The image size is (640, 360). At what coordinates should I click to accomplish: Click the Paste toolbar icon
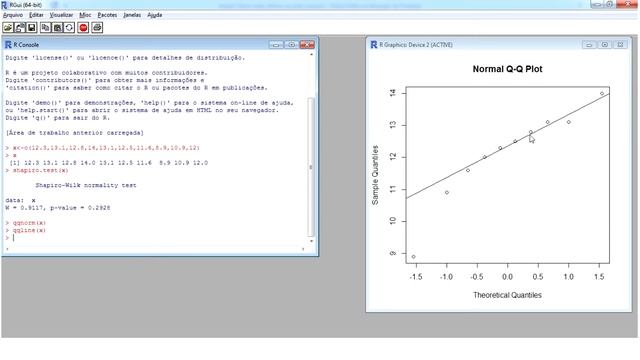pos(57,28)
